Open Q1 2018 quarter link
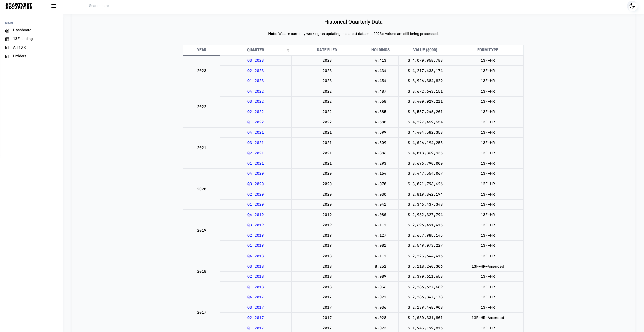 (256, 287)
